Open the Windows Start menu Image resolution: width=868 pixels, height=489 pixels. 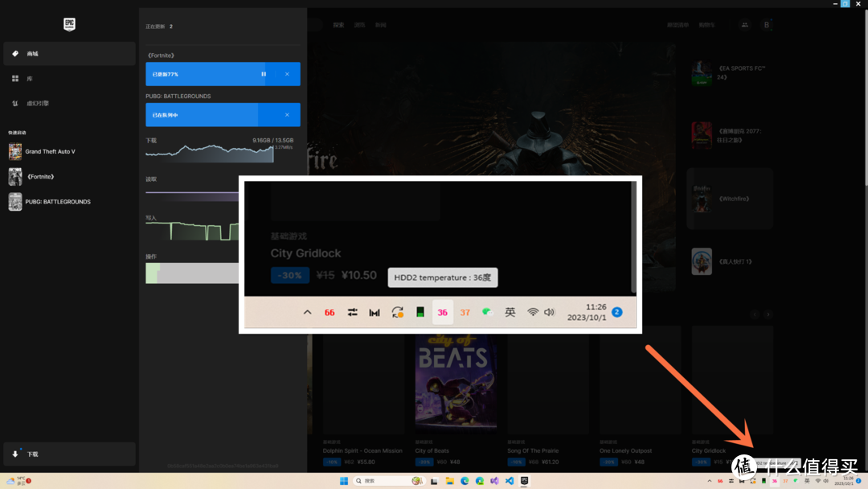pyautogui.click(x=344, y=481)
